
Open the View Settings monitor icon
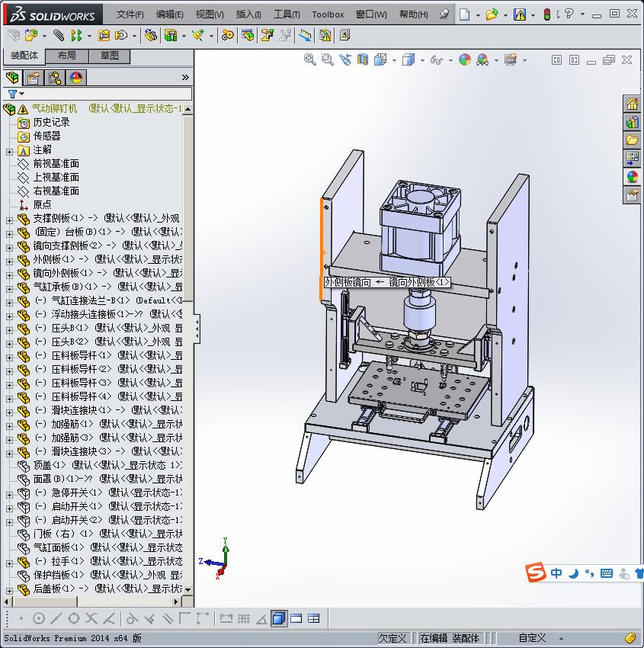click(x=511, y=60)
